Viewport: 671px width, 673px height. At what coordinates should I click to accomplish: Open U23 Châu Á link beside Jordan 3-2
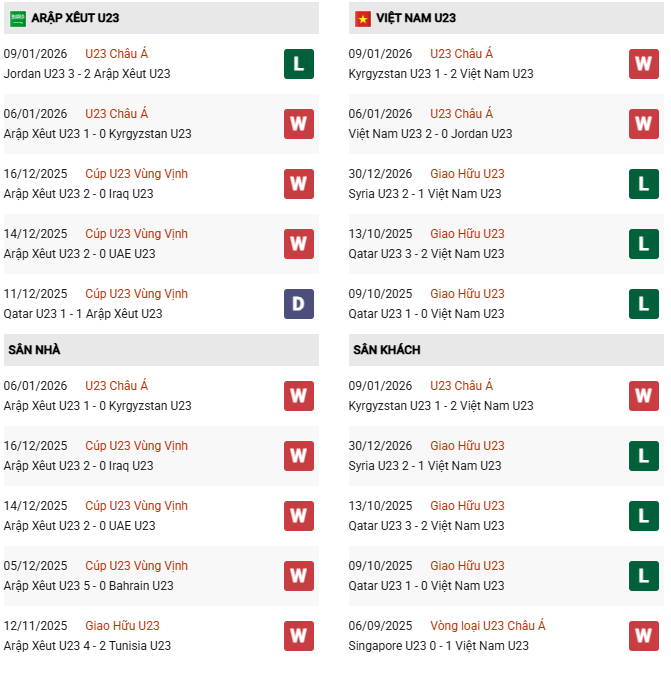click(116, 54)
